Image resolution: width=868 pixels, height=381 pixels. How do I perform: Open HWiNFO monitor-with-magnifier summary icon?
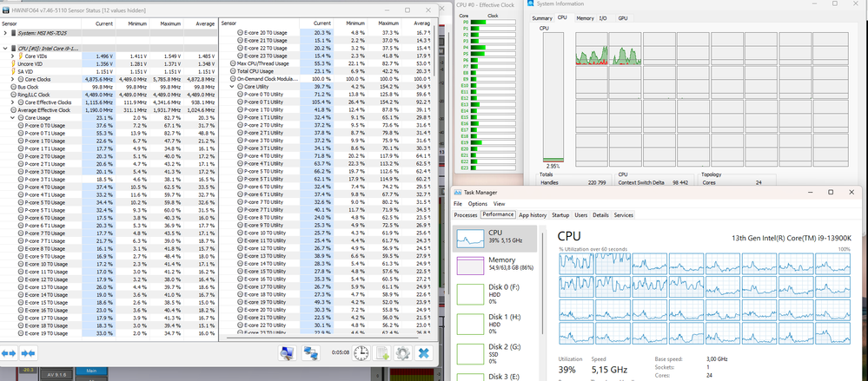(287, 352)
